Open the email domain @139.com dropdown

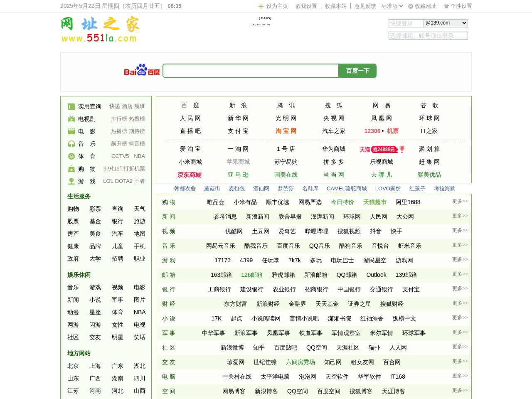point(446,23)
